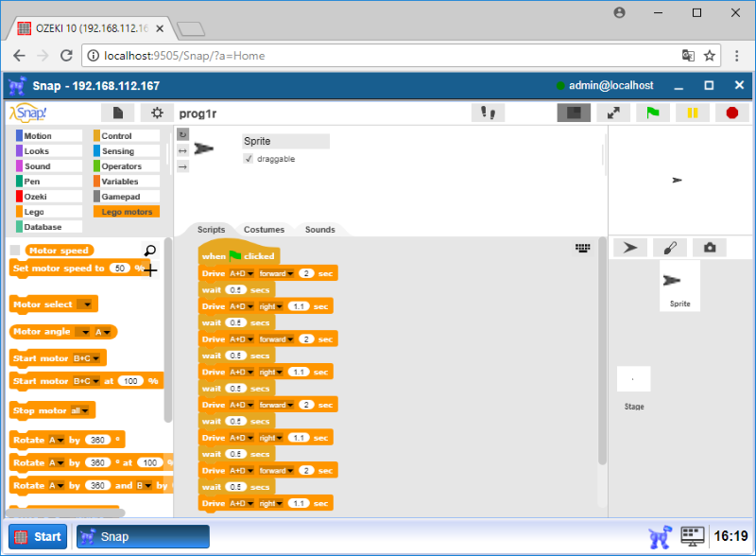Click the prog1r project name

198,113
